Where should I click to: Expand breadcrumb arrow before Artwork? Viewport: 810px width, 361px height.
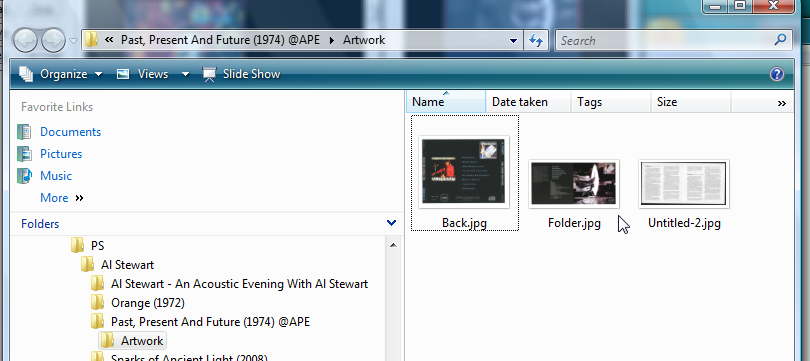(x=332, y=40)
